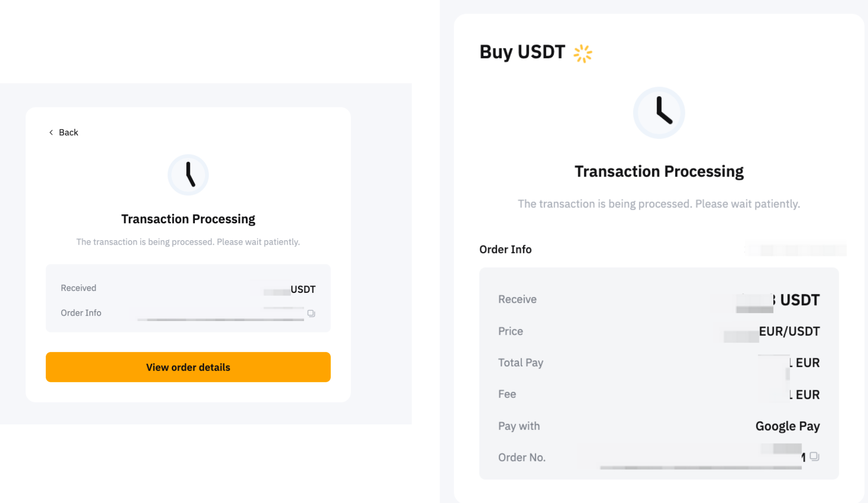Screen dimensions: 868x503
Task: Copy the order info in left card
Action: (311, 313)
